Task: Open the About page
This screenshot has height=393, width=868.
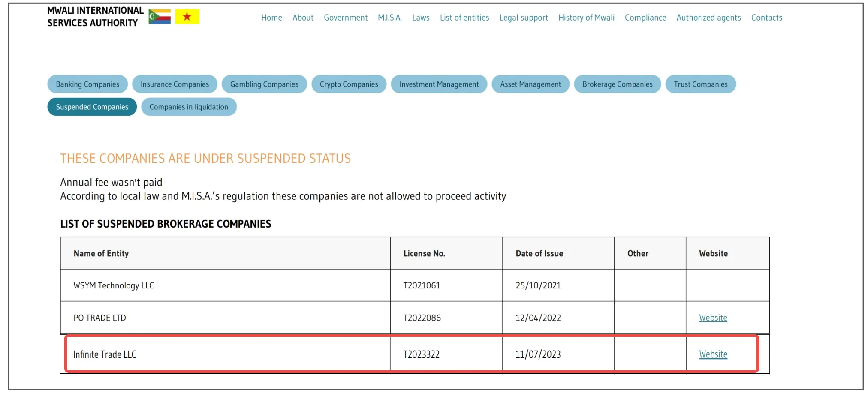Action: point(303,18)
